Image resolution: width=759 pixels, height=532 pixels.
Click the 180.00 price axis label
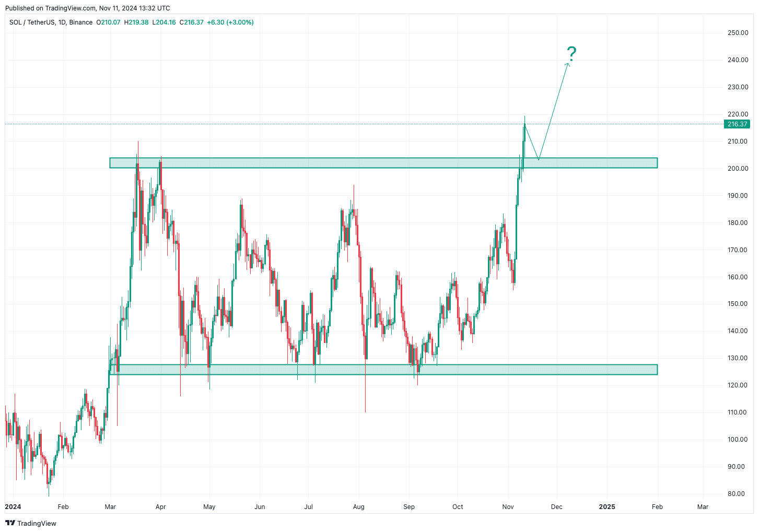click(738, 223)
